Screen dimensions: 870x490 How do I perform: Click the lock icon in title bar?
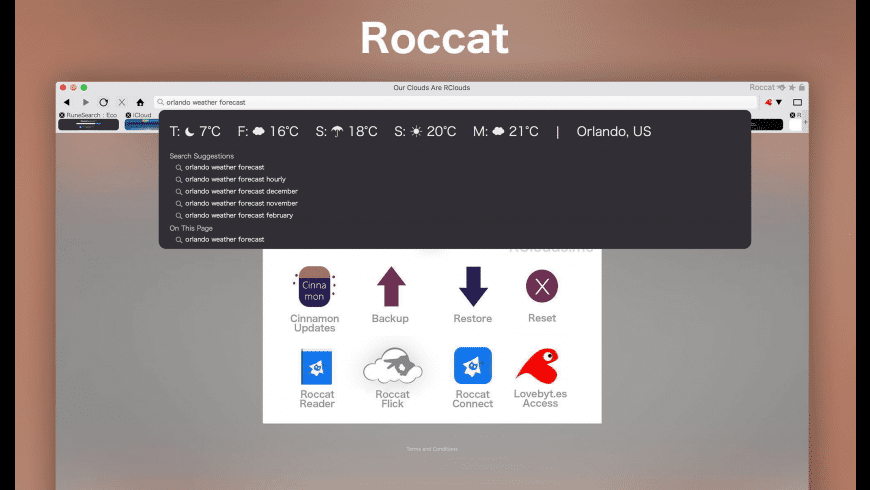(802, 87)
